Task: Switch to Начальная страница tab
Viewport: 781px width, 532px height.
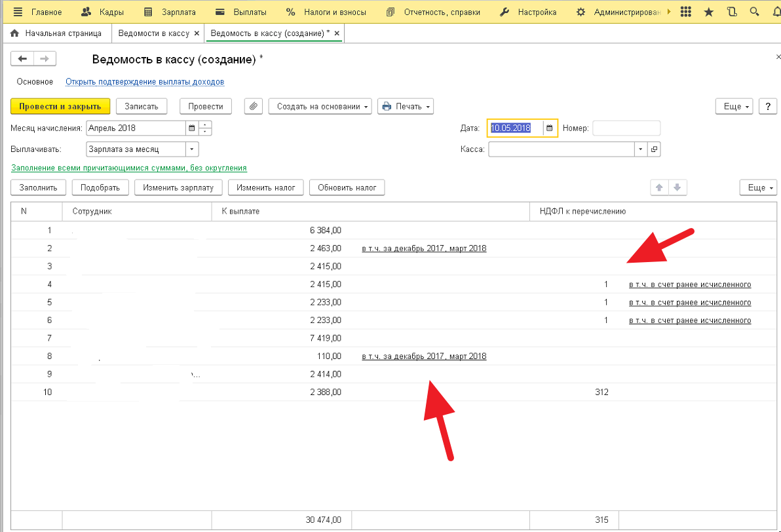Action: point(64,33)
